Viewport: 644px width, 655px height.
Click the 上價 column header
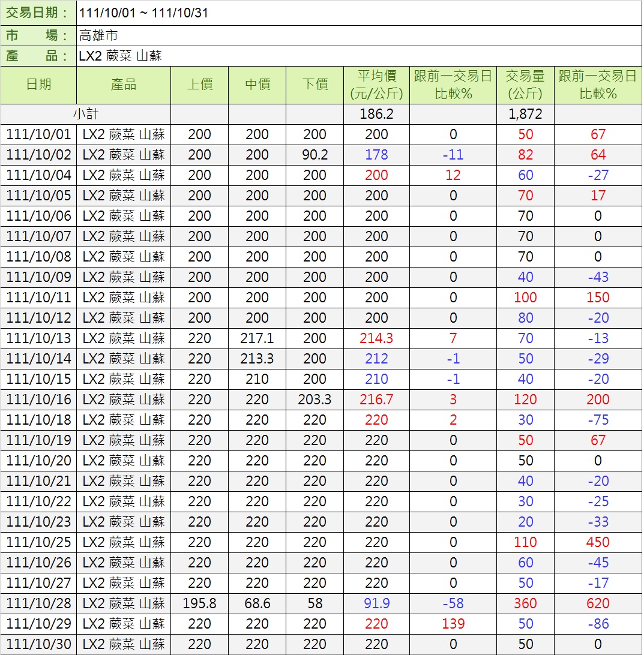click(x=199, y=85)
